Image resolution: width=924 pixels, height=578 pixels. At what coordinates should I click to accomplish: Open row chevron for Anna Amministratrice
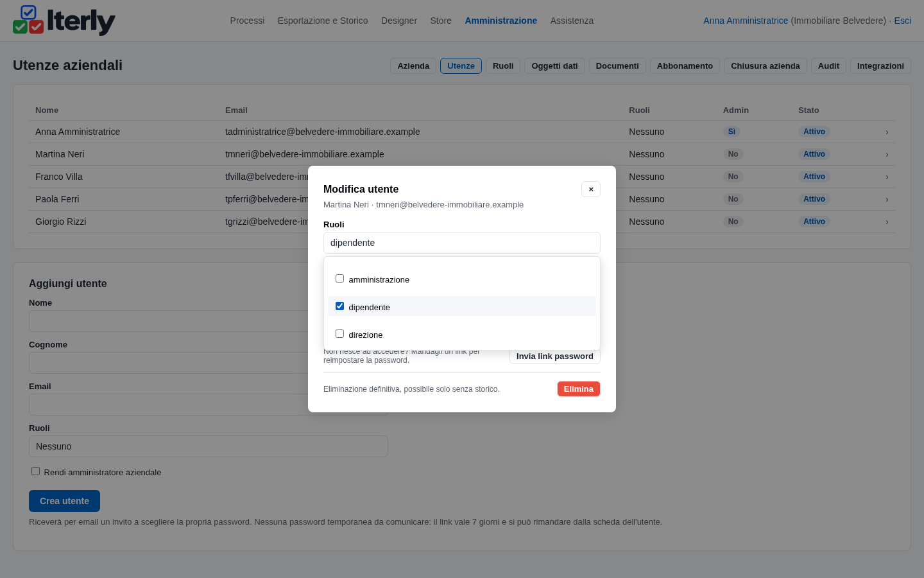(887, 132)
